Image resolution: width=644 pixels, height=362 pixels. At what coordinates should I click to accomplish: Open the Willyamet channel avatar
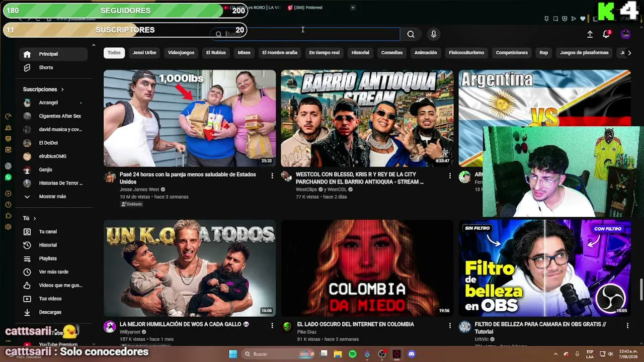click(110, 327)
